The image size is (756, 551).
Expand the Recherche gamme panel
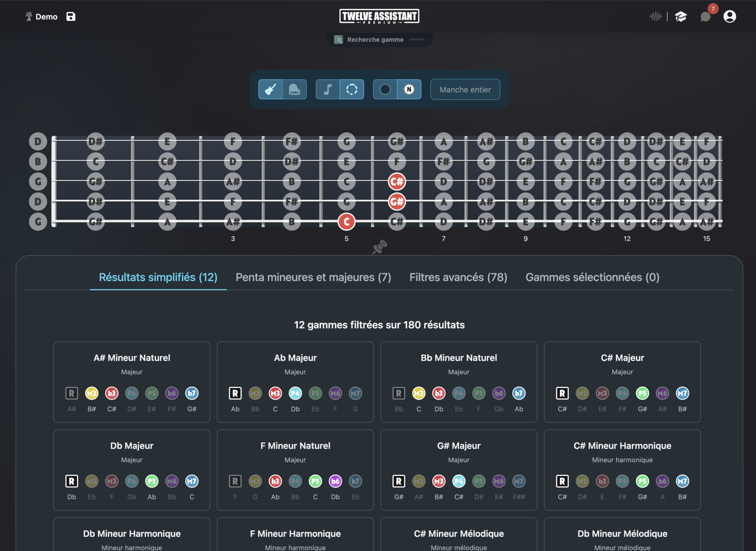379,40
